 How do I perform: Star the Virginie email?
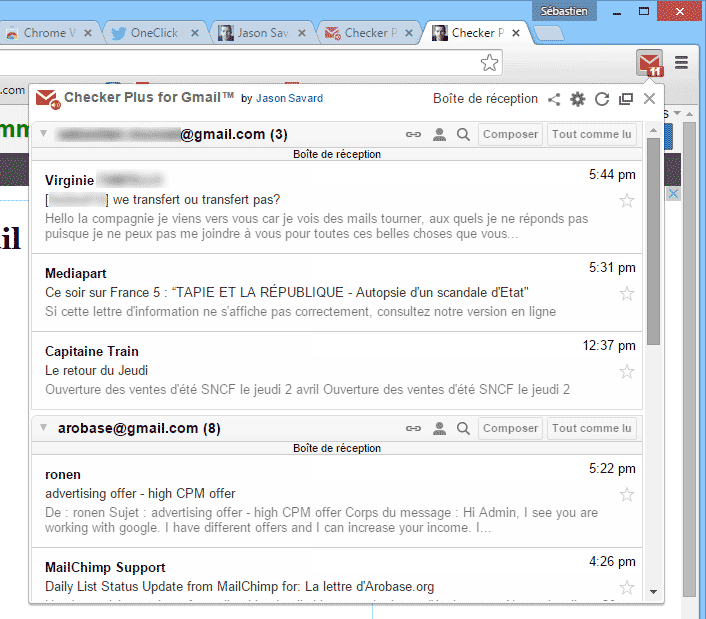pyautogui.click(x=627, y=200)
